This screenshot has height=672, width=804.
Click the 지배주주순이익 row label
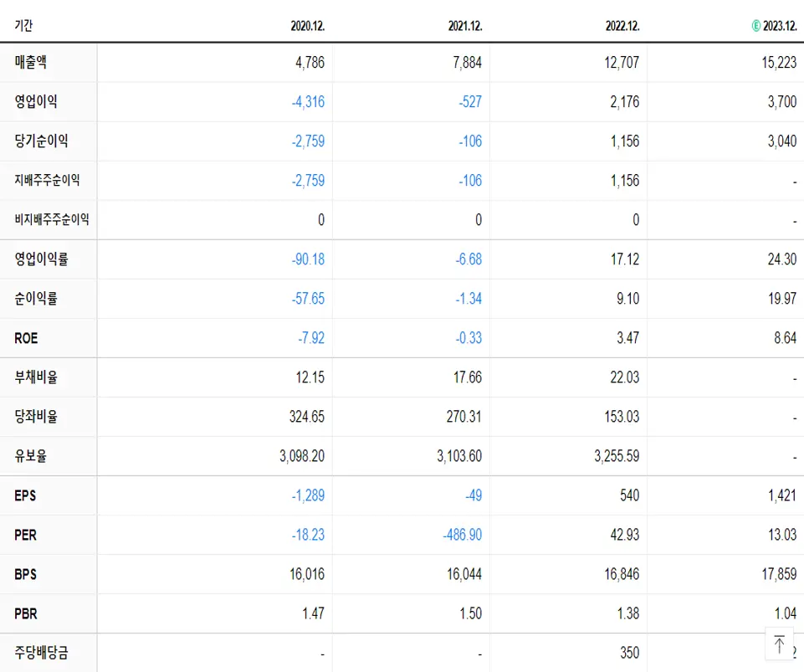(x=47, y=180)
